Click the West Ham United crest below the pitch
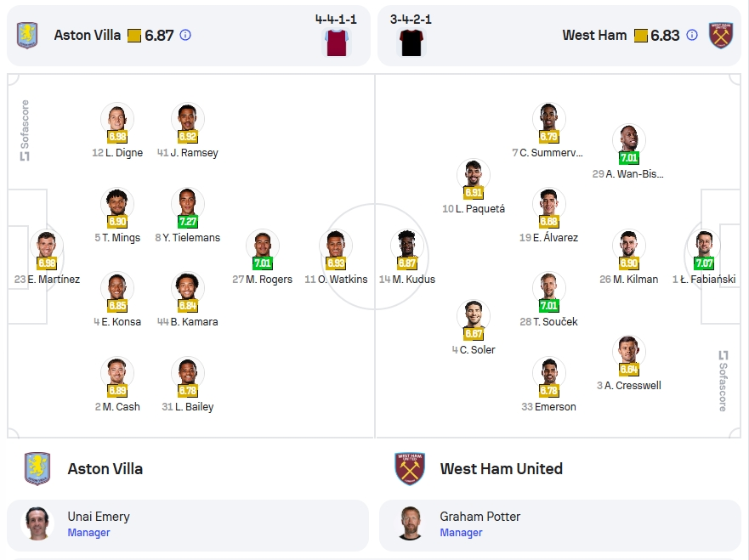Viewport: 749px width, 560px height. pos(410,469)
